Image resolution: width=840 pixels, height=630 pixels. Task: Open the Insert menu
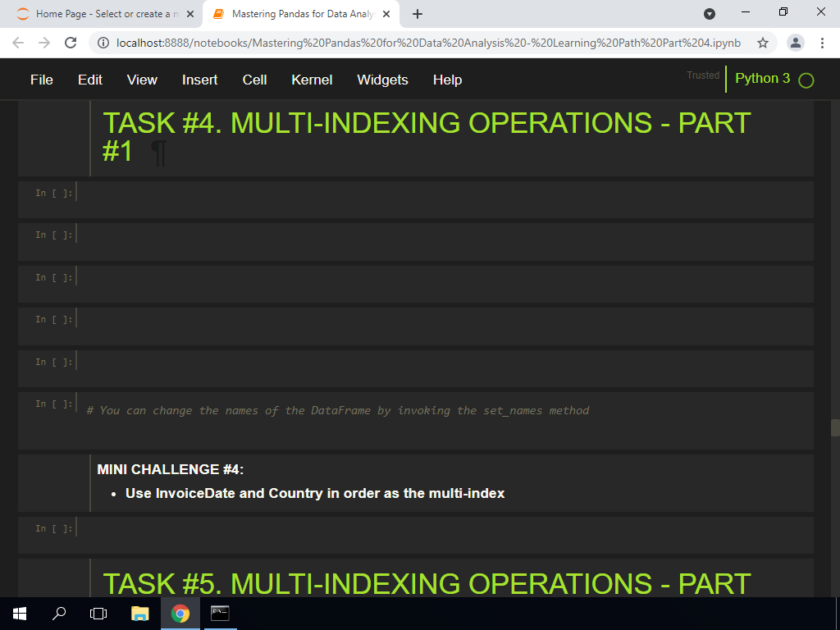(x=199, y=80)
